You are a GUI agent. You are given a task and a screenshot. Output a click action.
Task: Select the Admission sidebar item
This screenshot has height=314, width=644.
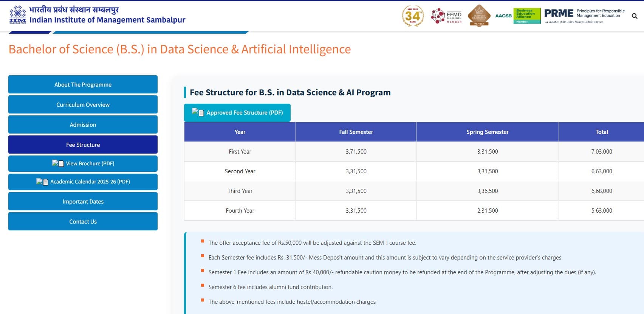pyautogui.click(x=83, y=124)
